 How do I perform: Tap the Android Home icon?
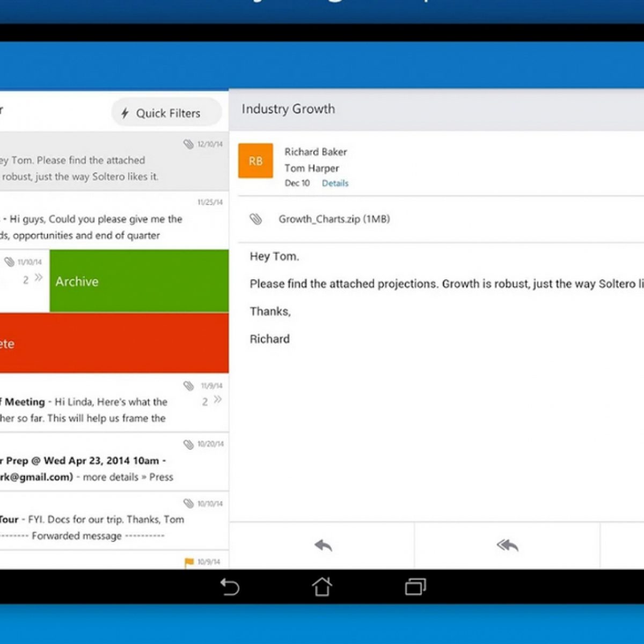tap(322, 587)
